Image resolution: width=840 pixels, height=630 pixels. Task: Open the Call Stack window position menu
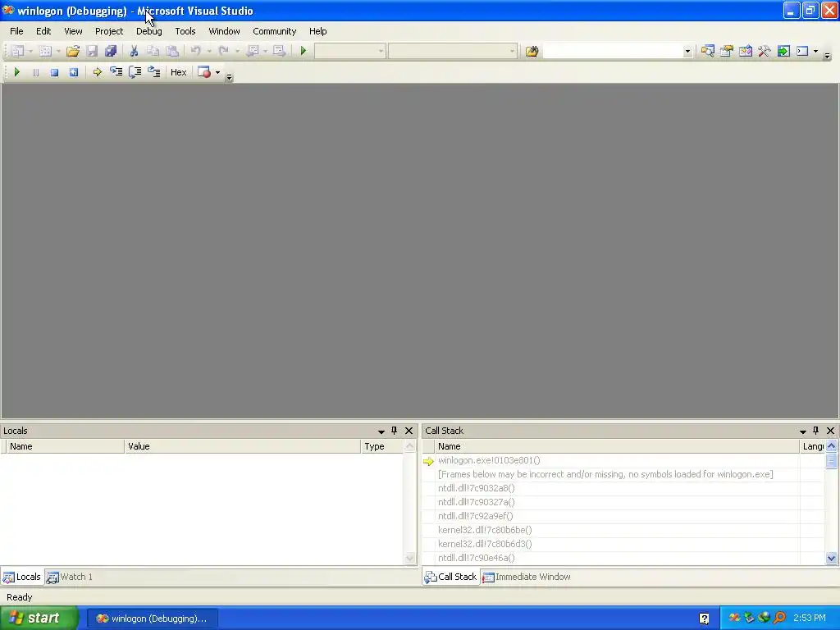[802, 431]
